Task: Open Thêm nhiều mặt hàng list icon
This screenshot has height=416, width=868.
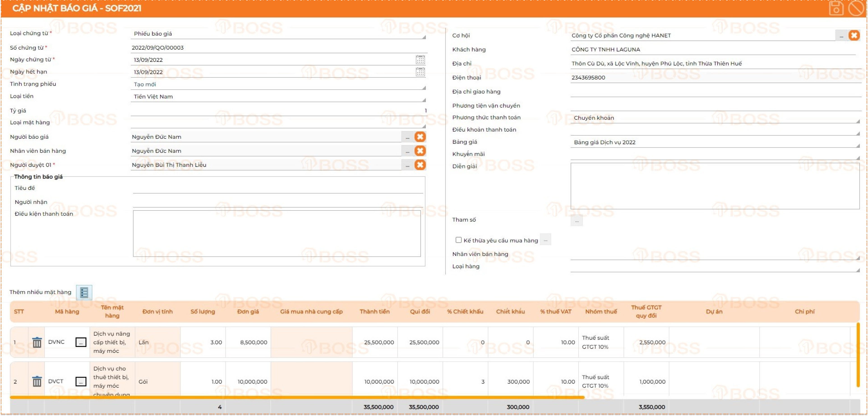Action: point(84,292)
